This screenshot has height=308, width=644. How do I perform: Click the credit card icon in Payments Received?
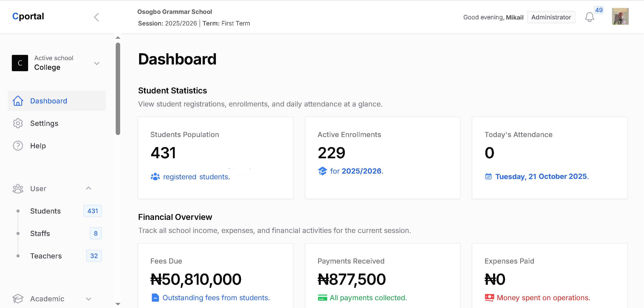coord(322,298)
